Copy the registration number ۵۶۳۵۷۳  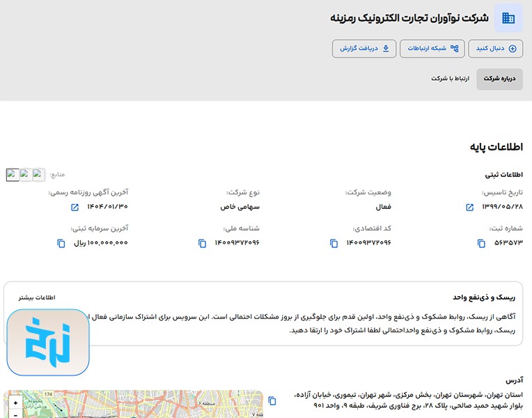(481, 243)
